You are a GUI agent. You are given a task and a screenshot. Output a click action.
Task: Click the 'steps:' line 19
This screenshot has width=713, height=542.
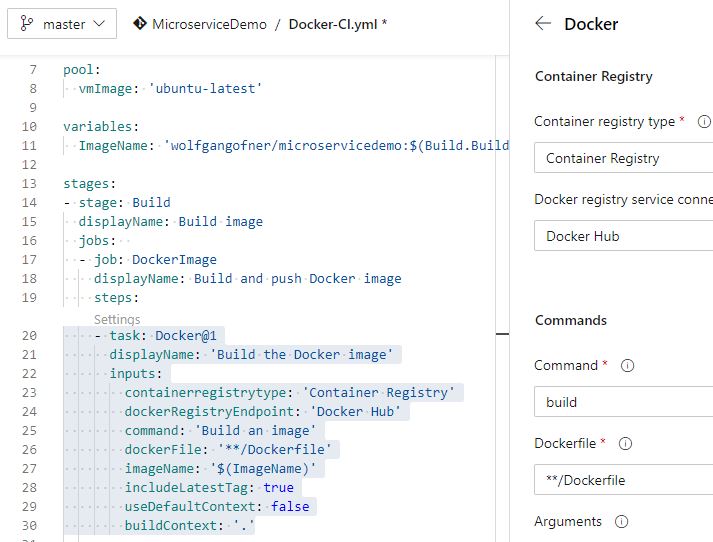tap(116, 297)
